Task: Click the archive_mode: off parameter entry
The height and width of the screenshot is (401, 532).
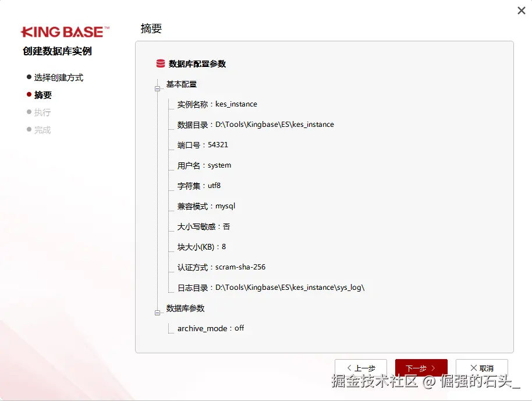Action: (211, 328)
